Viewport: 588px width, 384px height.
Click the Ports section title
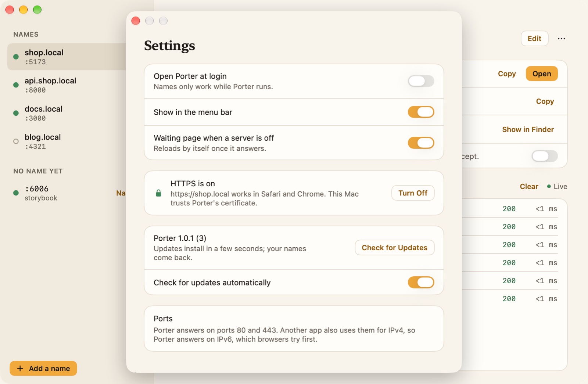(x=163, y=319)
